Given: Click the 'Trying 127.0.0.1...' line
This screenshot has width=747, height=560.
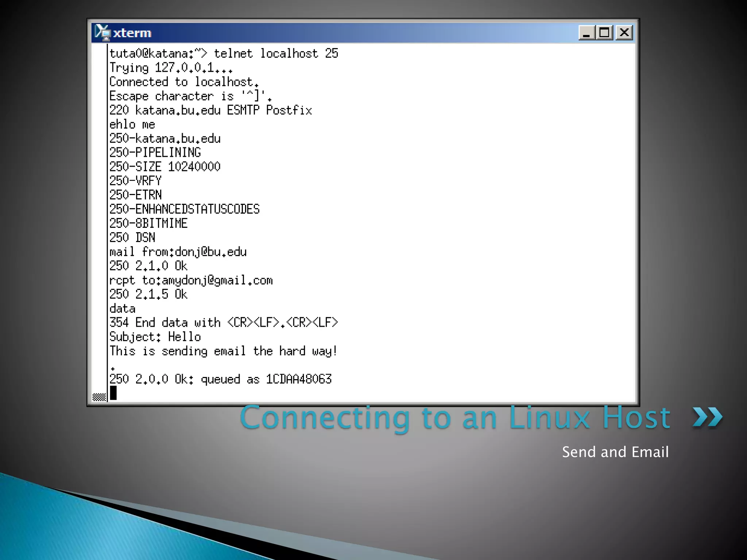Looking at the screenshot, I should [x=171, y=68].
